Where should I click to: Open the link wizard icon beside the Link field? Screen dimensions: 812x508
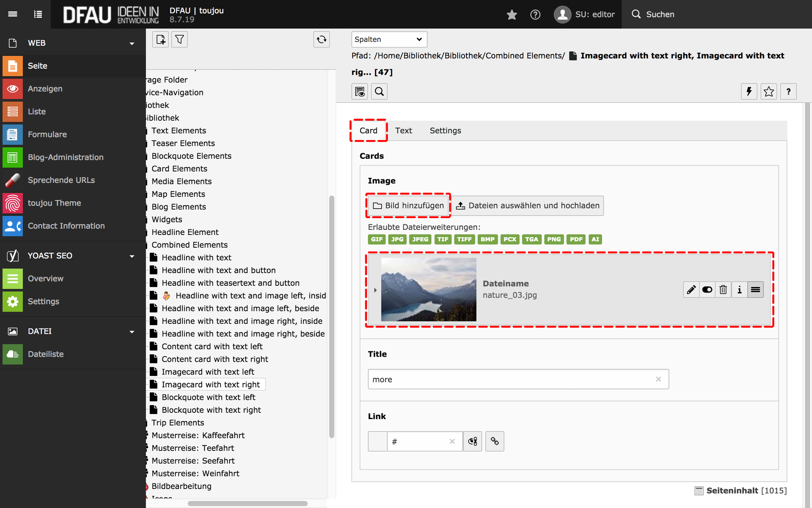(495, 442)
